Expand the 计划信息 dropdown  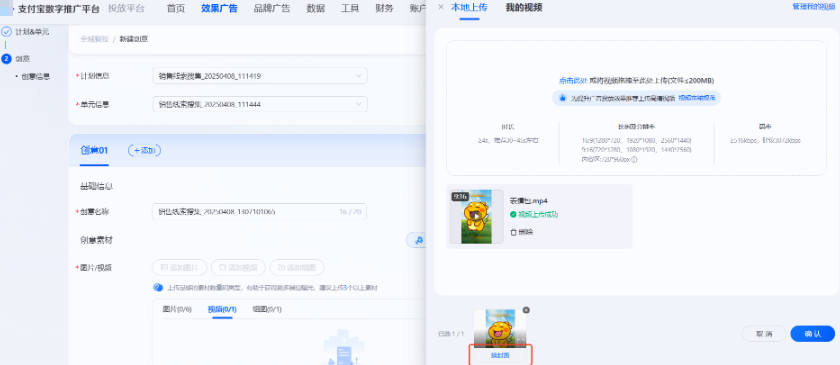(x=260, y=76)
